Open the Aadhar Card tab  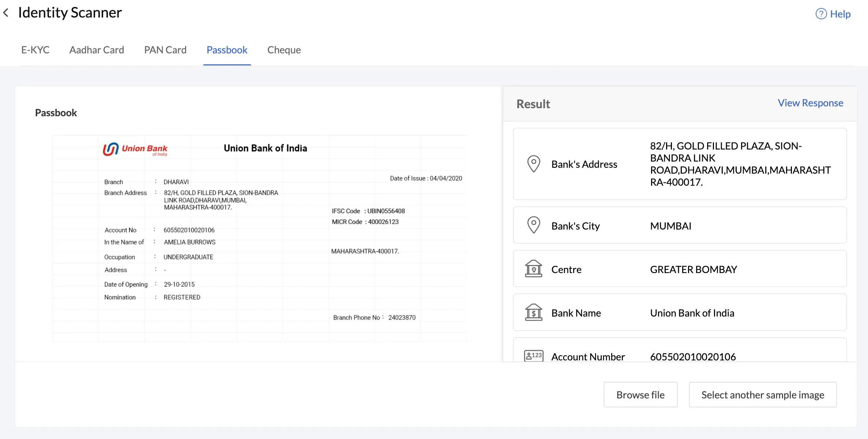97,50
